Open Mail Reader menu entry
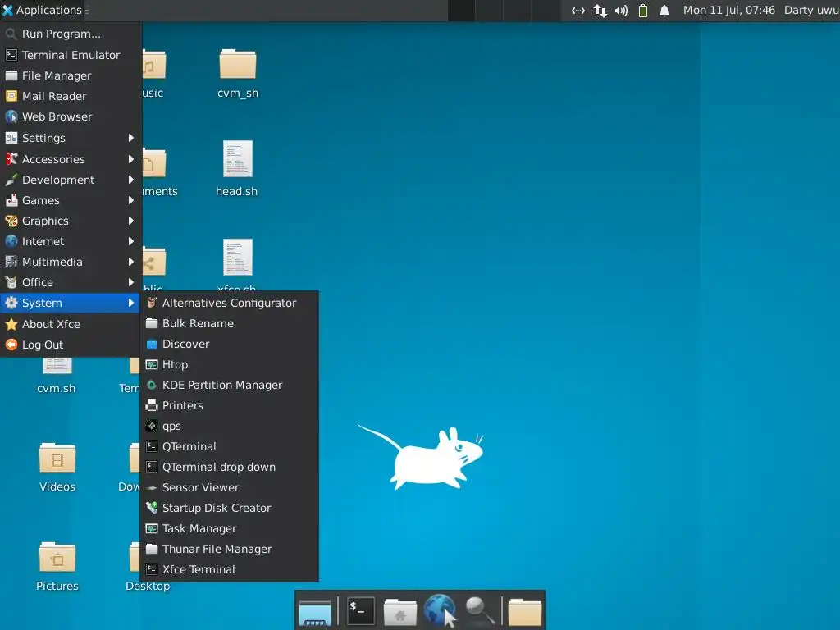The width and height of the screenshot is (840, 630). point(71,96)
